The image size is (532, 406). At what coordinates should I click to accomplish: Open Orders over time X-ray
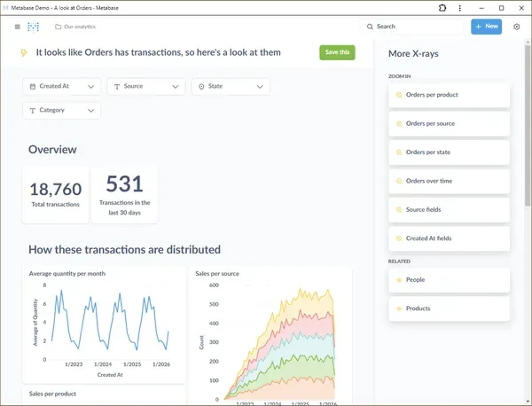coord(449,181)
